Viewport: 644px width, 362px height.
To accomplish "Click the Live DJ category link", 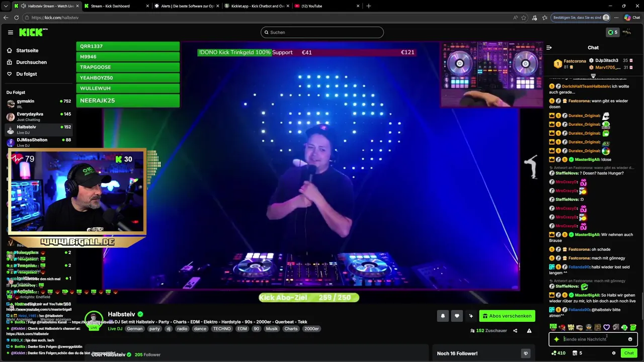I will (115, 329).
